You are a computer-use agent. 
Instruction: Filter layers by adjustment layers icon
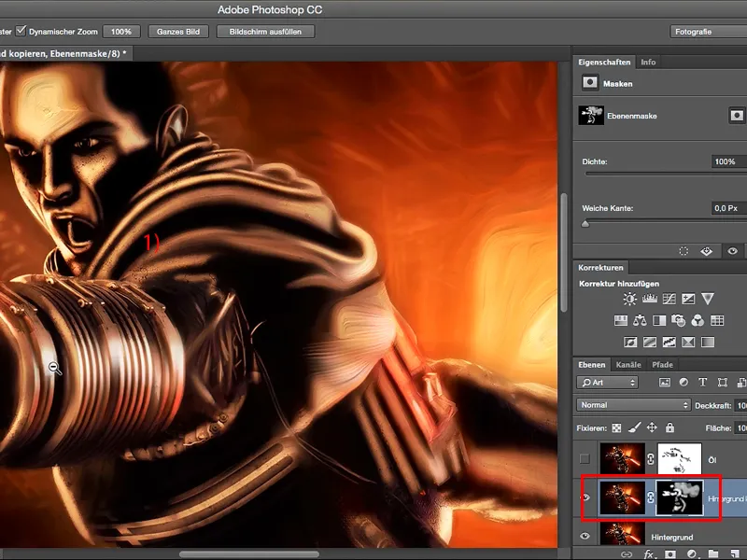(x=684, y=383)
